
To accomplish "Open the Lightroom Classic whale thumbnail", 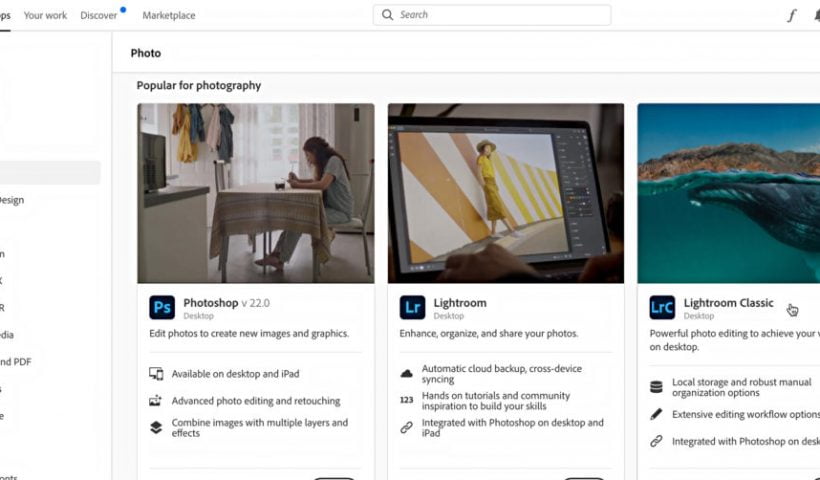I will [728, 193].
